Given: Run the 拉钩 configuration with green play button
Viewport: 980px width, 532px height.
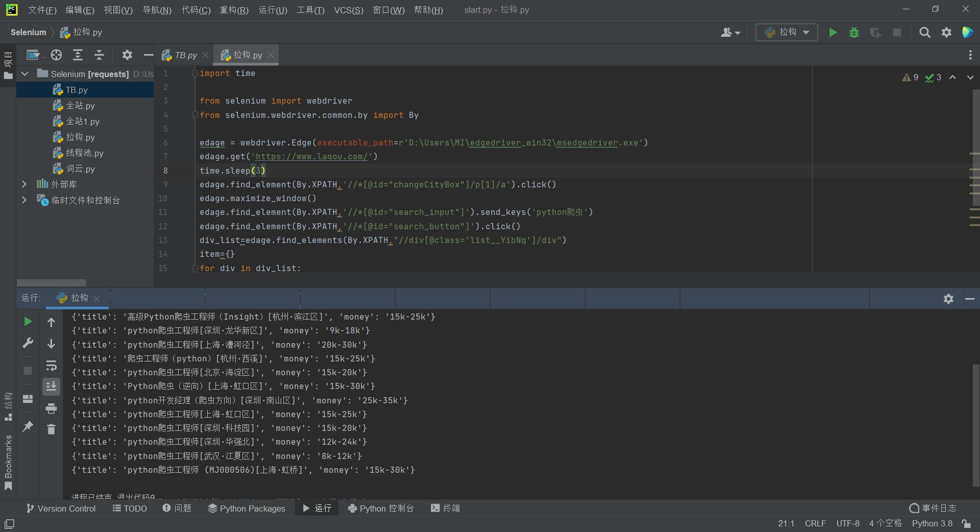Looking at the screenshot, I should pyautogui.click(x=832, y=33).
